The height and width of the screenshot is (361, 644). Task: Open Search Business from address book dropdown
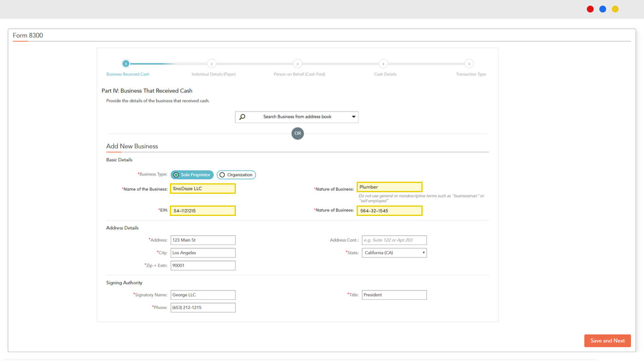pyautogui.click(x=297, y=117)
